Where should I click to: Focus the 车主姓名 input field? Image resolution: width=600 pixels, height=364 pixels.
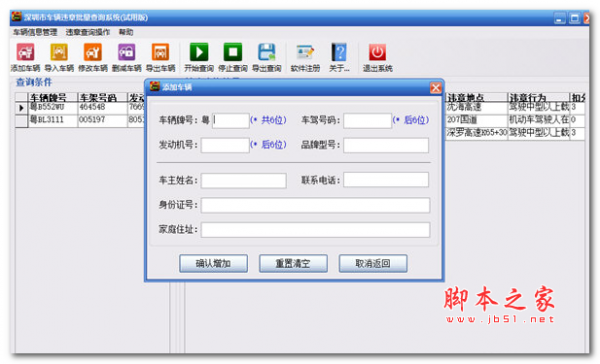point(243,180)
